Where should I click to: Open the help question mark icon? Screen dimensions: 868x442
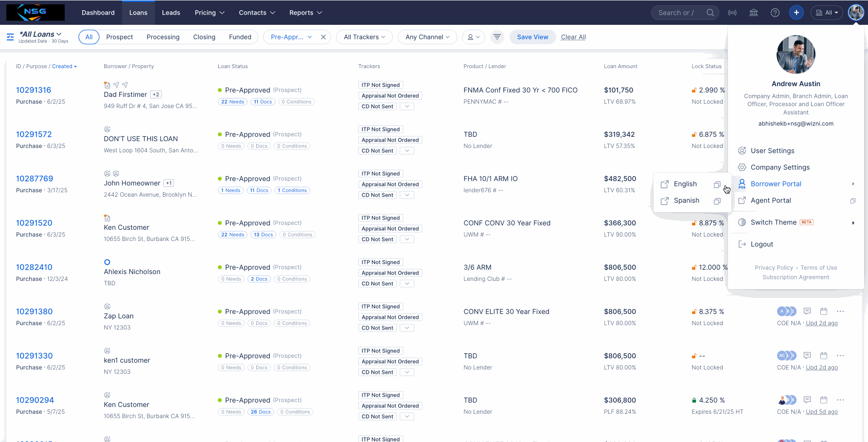tap(775, 13)
